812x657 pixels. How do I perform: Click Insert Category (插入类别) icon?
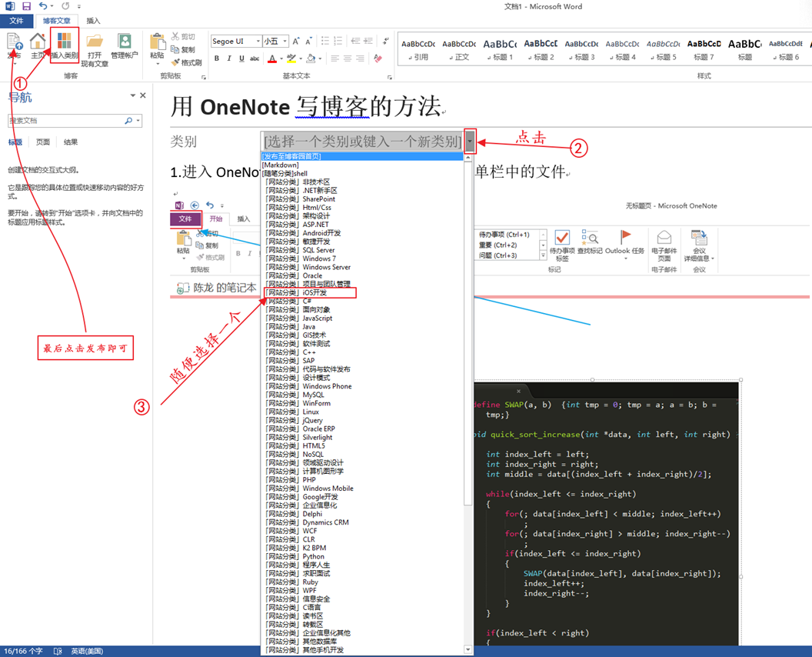tap(65, 41)
